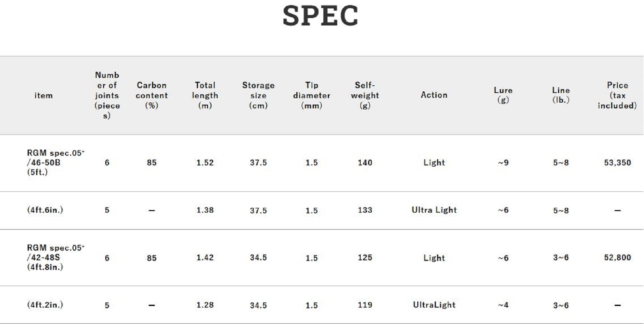Select the "Line (lb.)" column header

[561, 95]
